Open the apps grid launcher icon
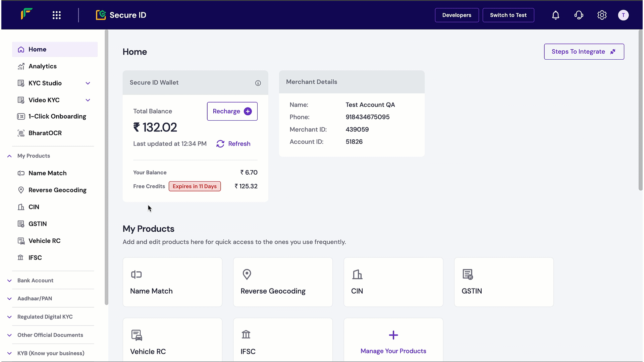Screen dimensions: 644x362 coord(57,15)
